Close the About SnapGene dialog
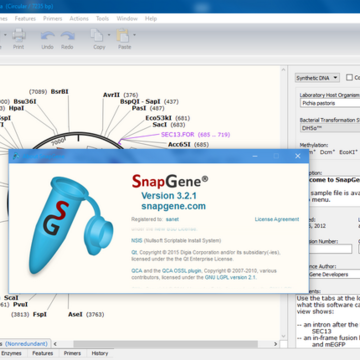 tap(298, 156)
